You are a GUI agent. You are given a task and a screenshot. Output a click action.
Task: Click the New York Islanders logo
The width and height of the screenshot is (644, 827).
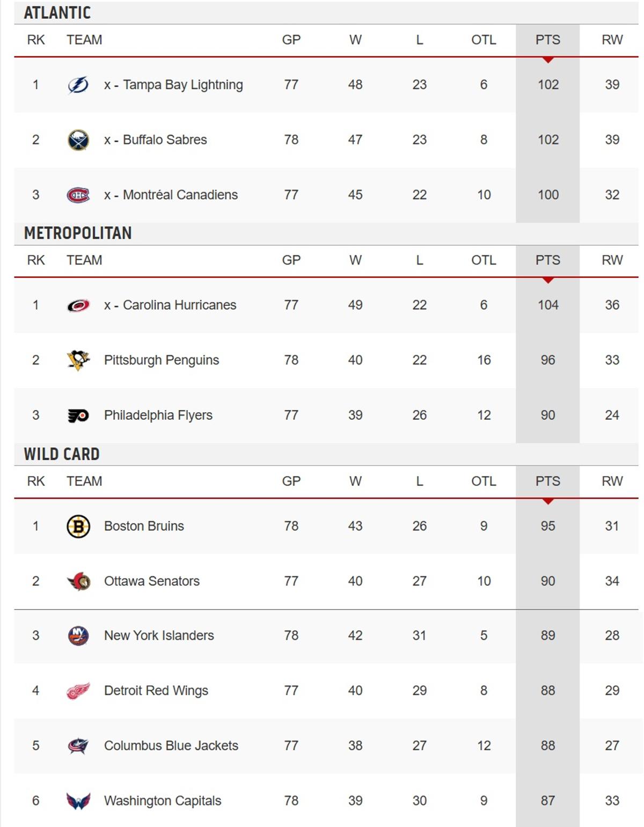(77, 635)
